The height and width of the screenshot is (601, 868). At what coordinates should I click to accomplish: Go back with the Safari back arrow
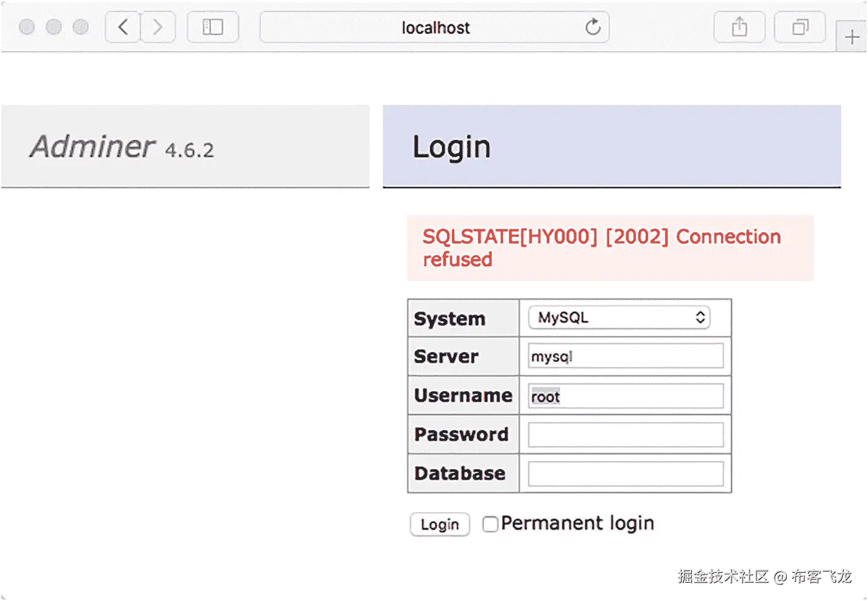[123, 27]
